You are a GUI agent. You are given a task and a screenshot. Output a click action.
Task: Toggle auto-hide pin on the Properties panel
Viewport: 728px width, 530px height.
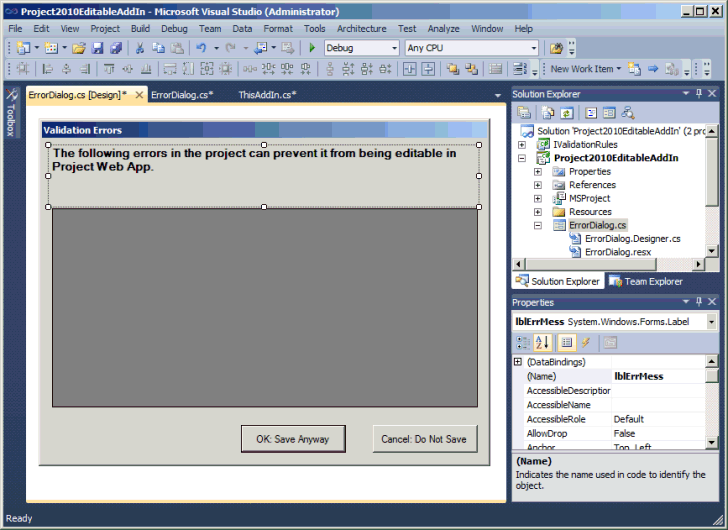point(699,302)
